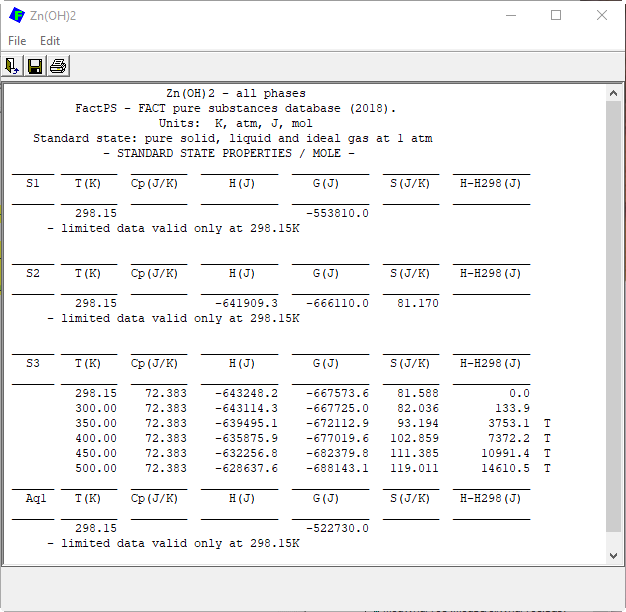Click the G(J) value -672112.9
This screenshot has height=612, width=626.
[337, 423]
